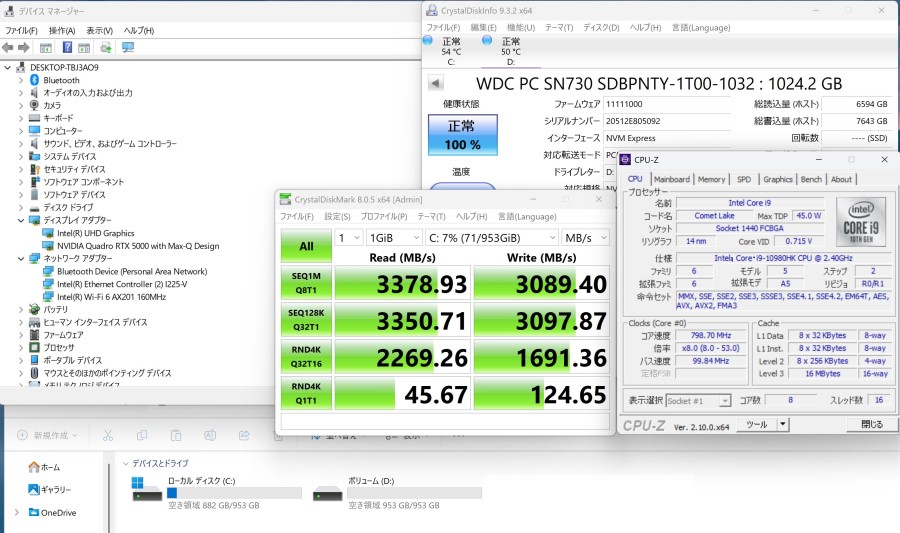This screenshot has width=900, height=533.
Task: Select Intel(R) Wi-Fi 6 AX201 160MHz
Action: tap(111, 297)
